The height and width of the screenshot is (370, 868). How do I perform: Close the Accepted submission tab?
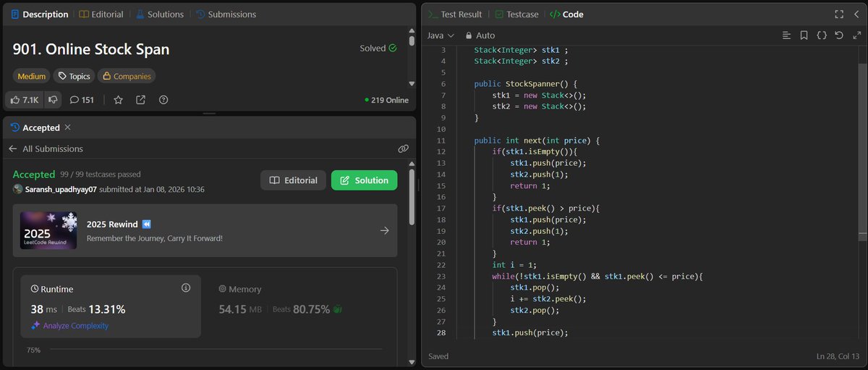tap(67, 127)
